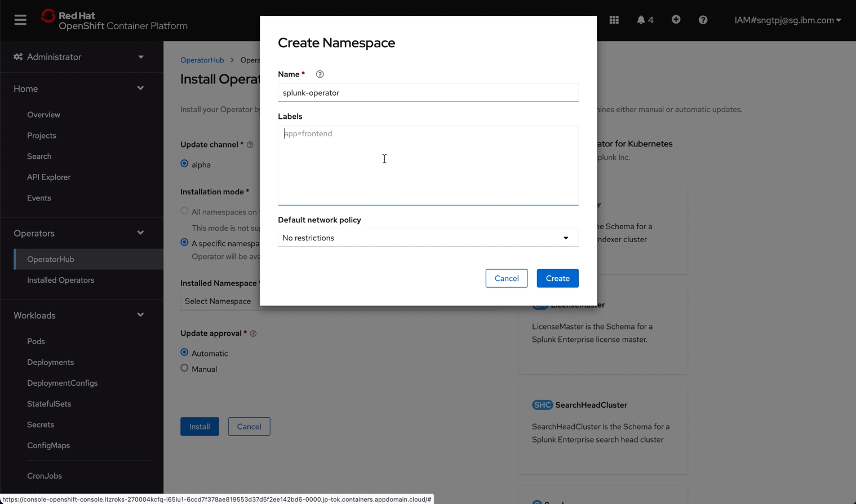Viewport: 856px width, 504px height.
Task: Open the Default network policy dropdown
Action: (x=428, y=238)
